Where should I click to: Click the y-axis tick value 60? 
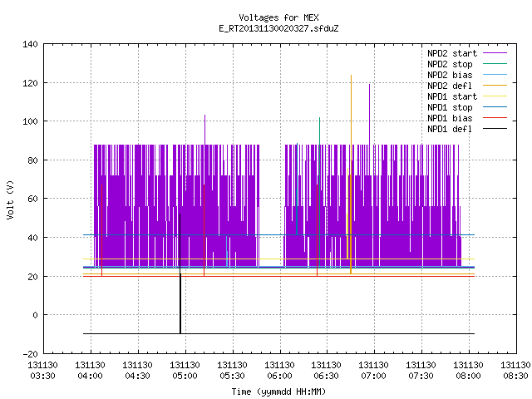click(x=32, y=199)
